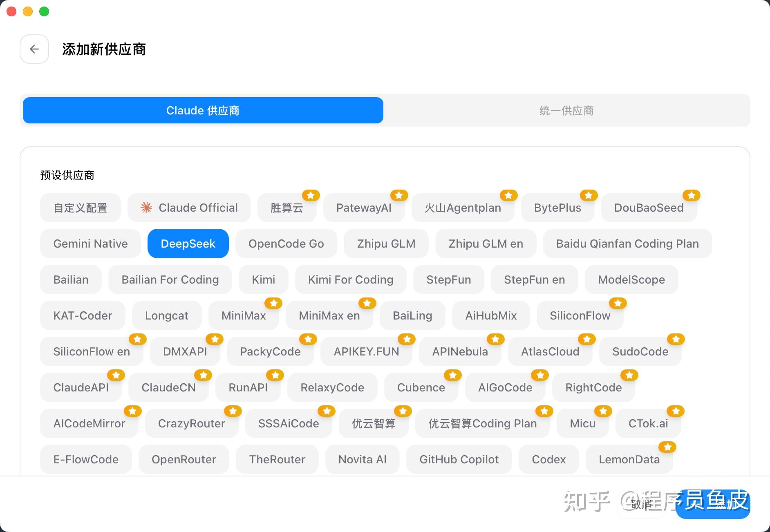Select the StepFun en preset
Screen dimensions: 770x532
click(534, 279)
